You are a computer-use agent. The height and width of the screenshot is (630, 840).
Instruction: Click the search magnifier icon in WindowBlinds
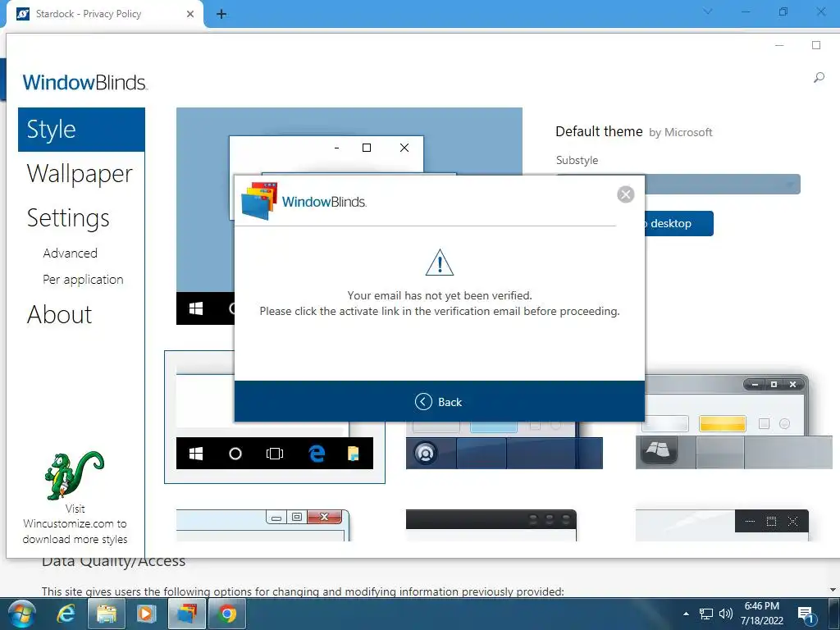[819, 78]
